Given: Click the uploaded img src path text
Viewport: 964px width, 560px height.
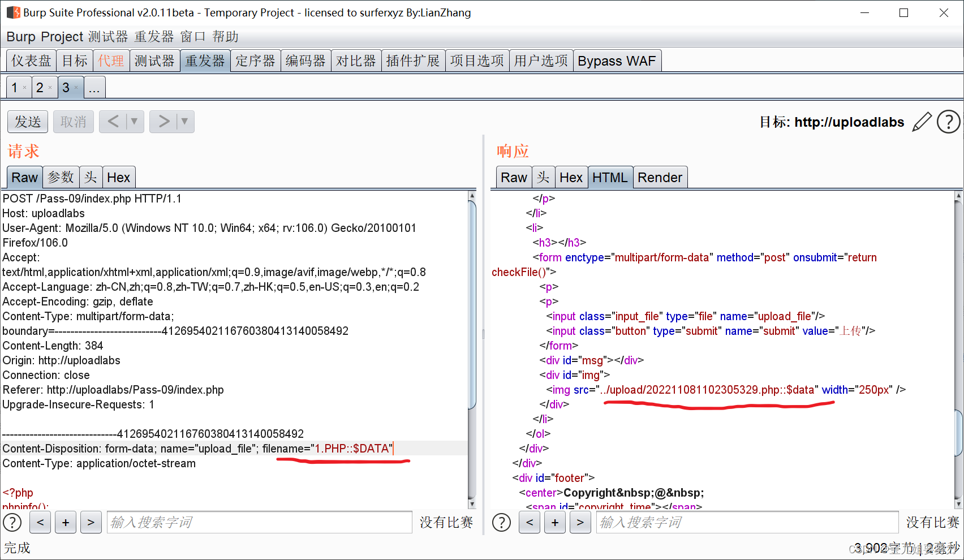Looking at the screenshot, I should pos(707,390).
